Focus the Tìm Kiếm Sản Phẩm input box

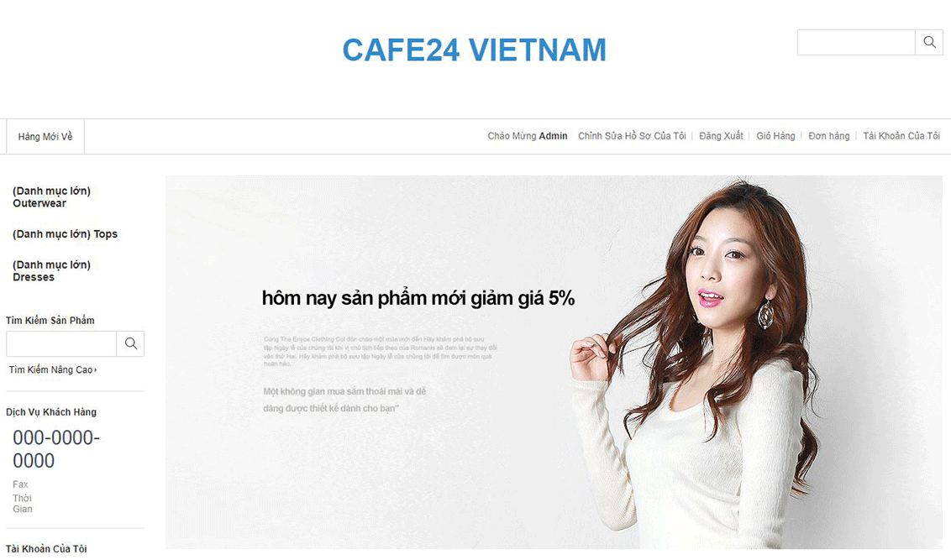coord(61,343)
